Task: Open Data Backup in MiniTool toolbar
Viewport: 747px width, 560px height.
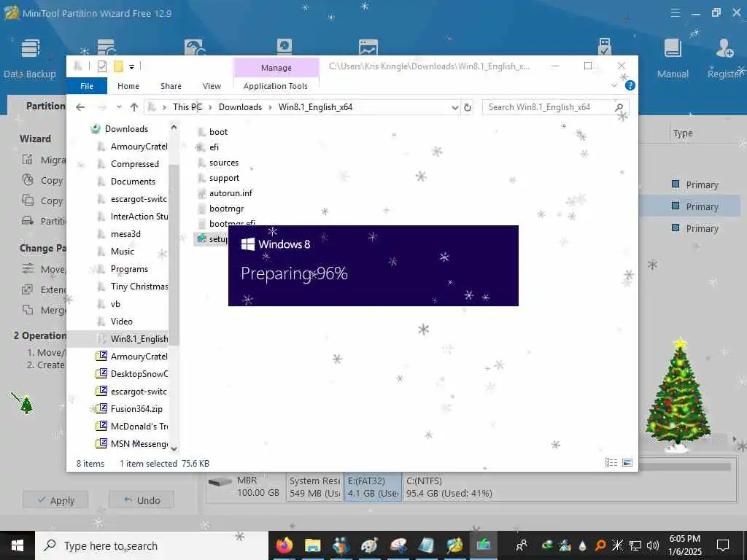Action: [x=29, y=58]
